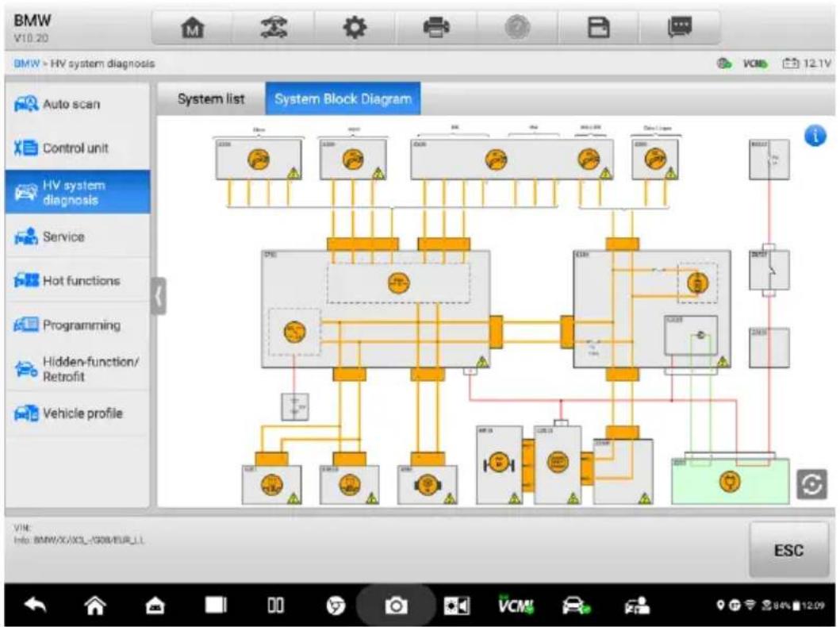Select the switch symbol block on right
This screenshot has width=840, height=627.
(769, 271)
